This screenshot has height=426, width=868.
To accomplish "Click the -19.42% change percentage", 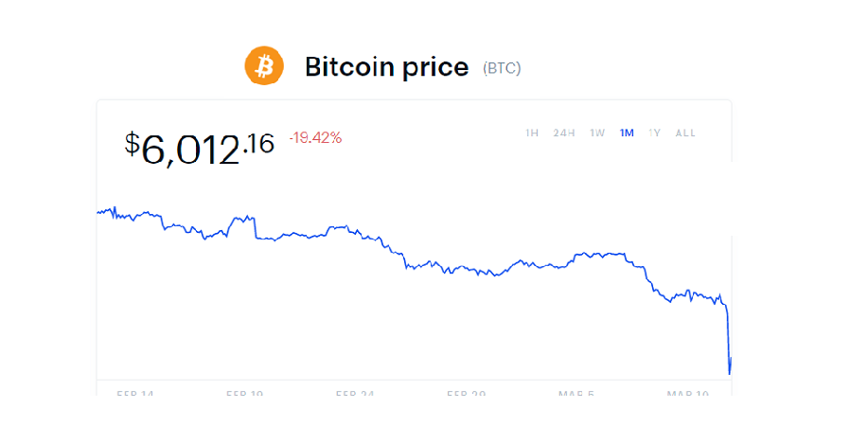I will 315,138.
